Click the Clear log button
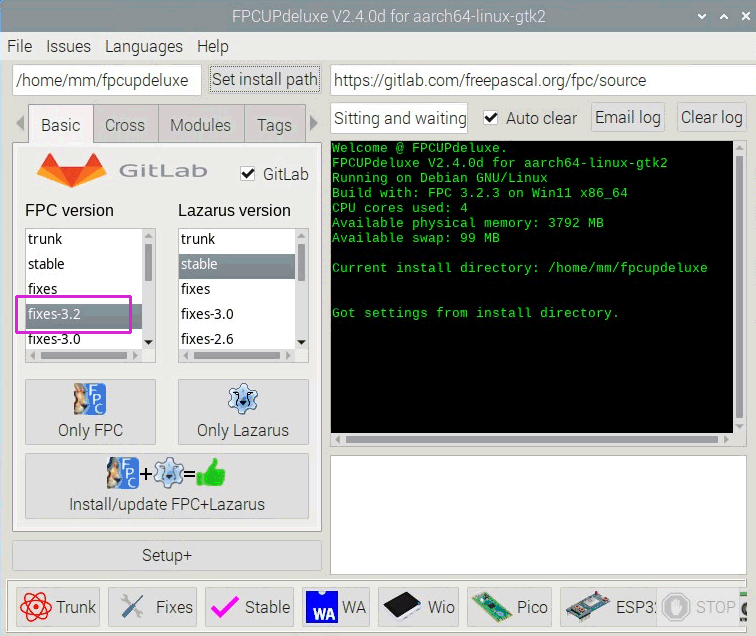The width and height of the screenshot is (756, 636). click(x=711, y=117)
